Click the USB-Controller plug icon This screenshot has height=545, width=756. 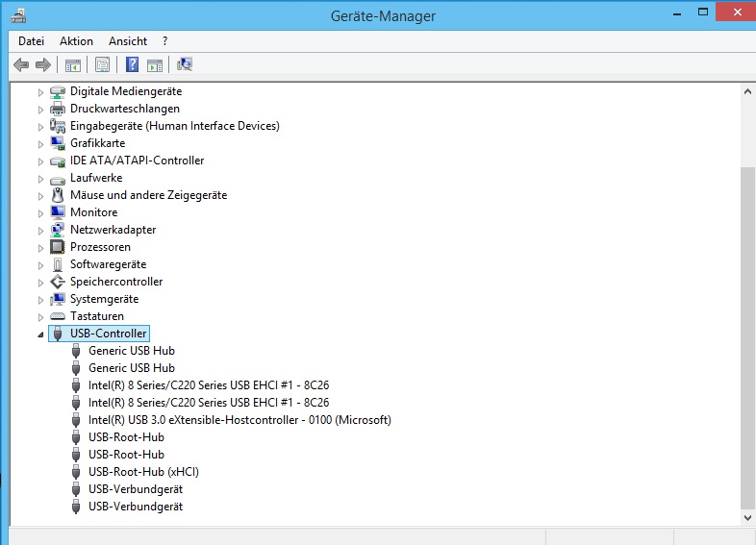(58, 334)
